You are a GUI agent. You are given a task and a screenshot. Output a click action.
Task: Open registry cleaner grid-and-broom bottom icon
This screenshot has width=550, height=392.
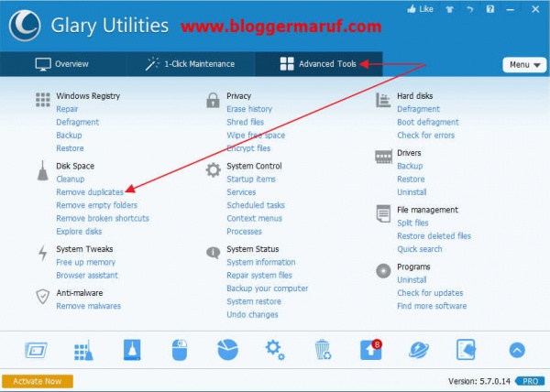(x=83, y=350)
